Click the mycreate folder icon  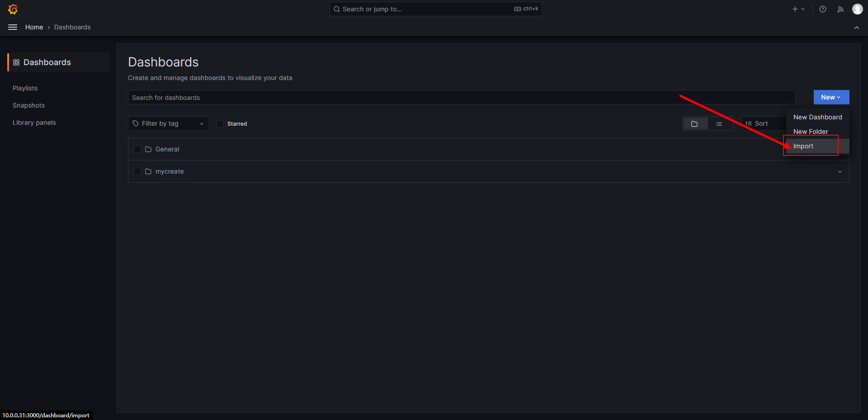pyautogui.click(x=148, y=171)
